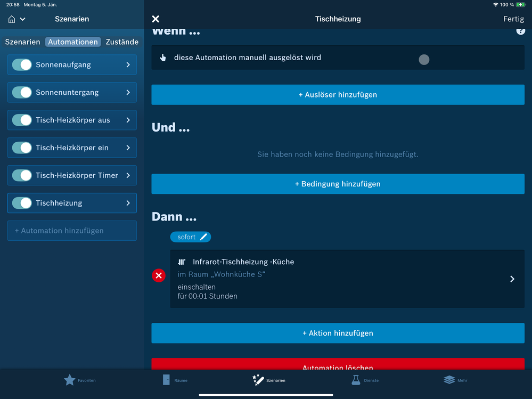Viewport: 532px width, 399px height.
Task: Switch to the Szenarien tab in sidebar
Action: tap(22, 42)
